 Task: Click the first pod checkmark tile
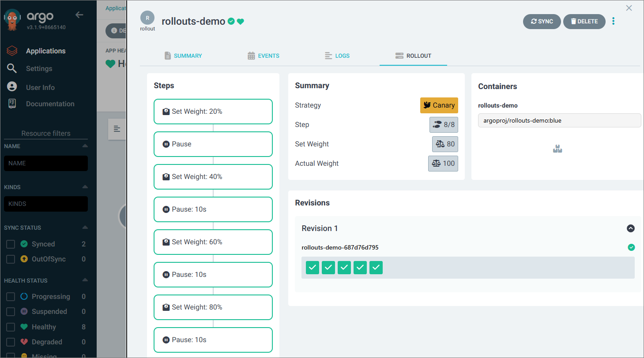click(313, 268)
